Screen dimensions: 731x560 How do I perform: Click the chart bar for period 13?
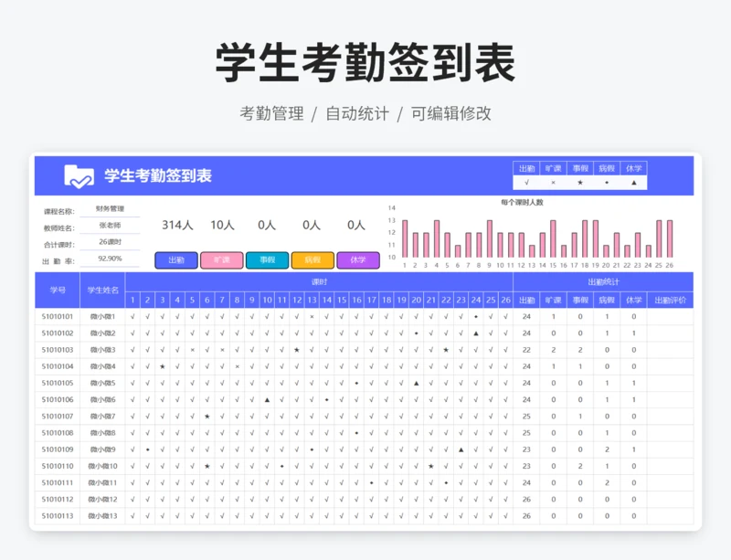coord(532,251)
